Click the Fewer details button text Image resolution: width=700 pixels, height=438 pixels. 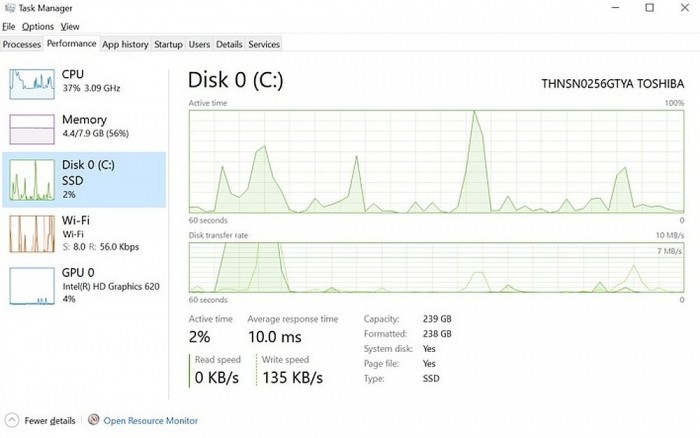pos(49,421)
